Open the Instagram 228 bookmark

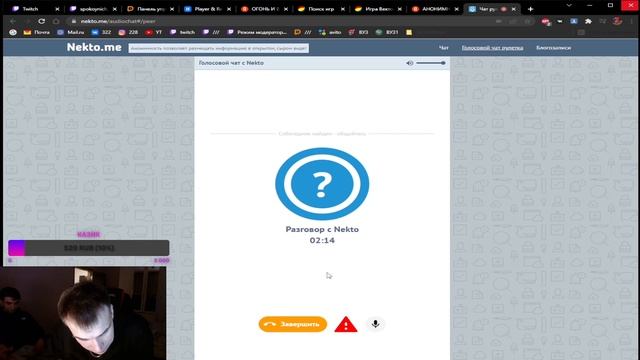129,32
